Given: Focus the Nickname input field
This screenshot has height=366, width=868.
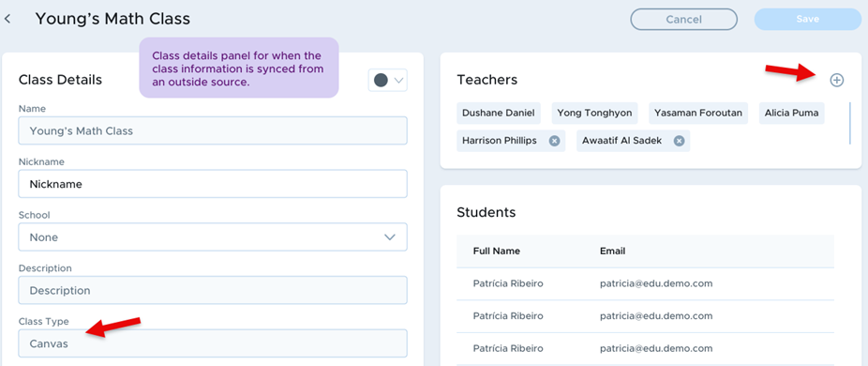Looking at the screenshot, I should [x=213, y=184].
